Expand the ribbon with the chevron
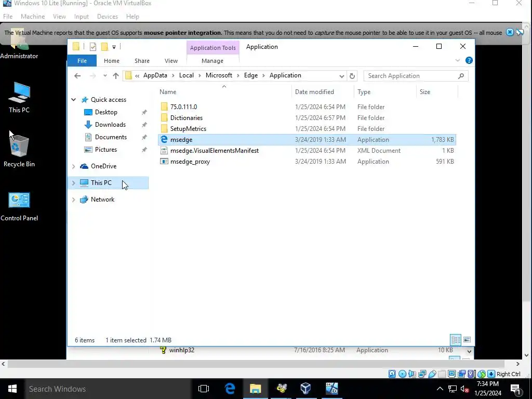532x399 pixels. (x=457, y=60)
